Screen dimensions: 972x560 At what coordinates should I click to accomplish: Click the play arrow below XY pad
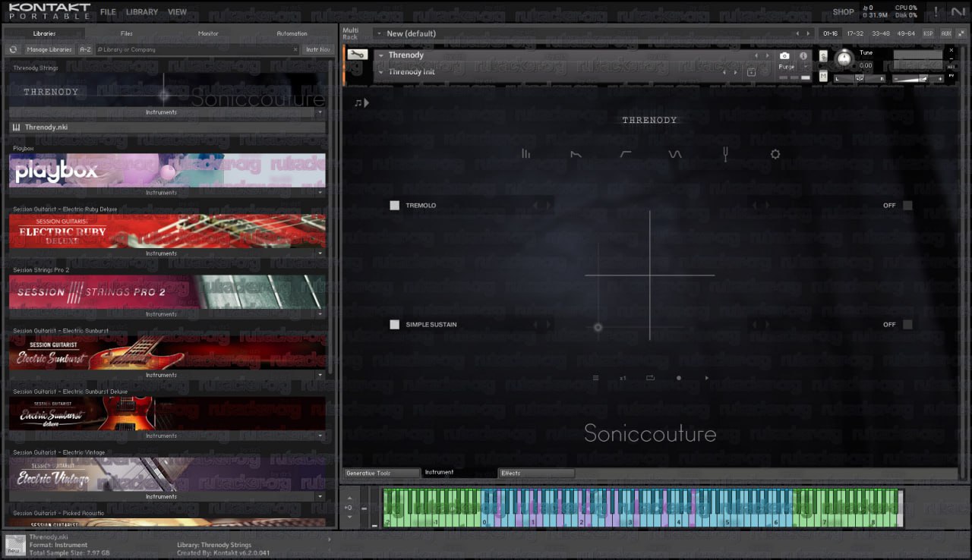707,378
